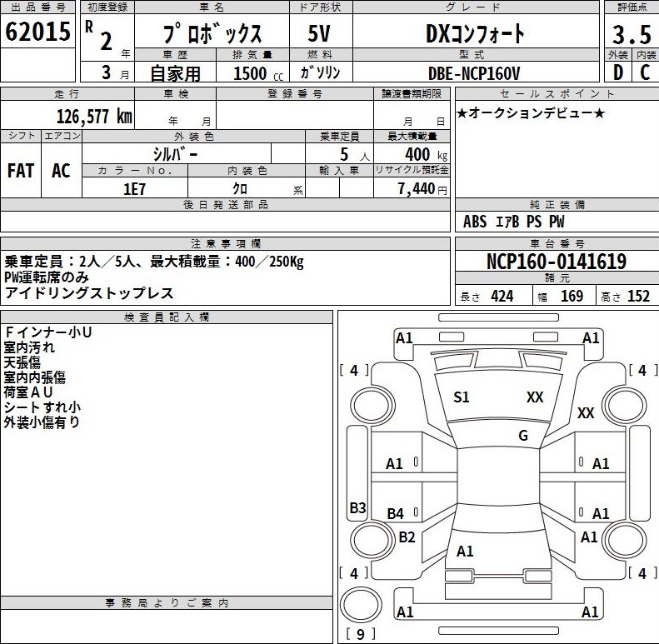Click the height value 152
659x644 pixels.
(x=639, y=297)
